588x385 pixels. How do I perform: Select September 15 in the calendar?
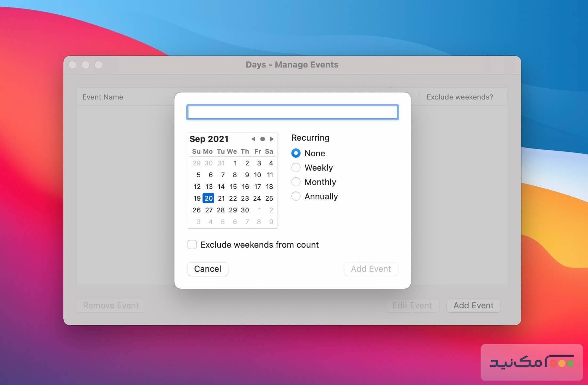[x=233, y=187]
